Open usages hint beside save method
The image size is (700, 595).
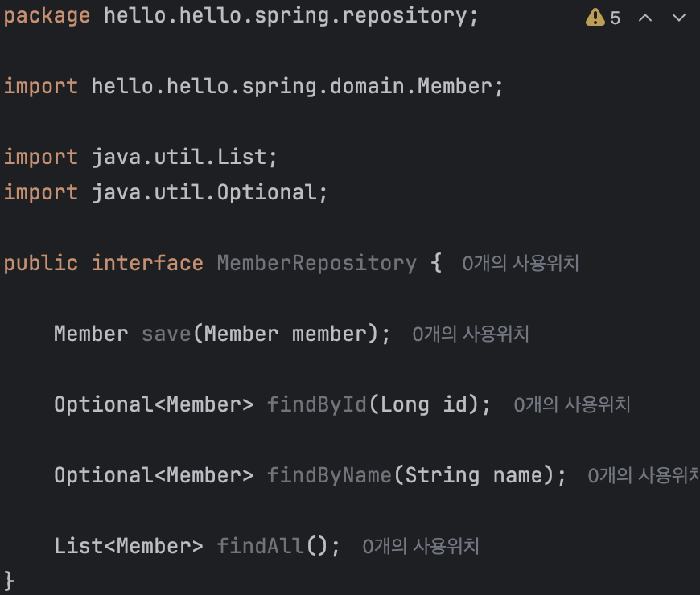pos(471,334)
